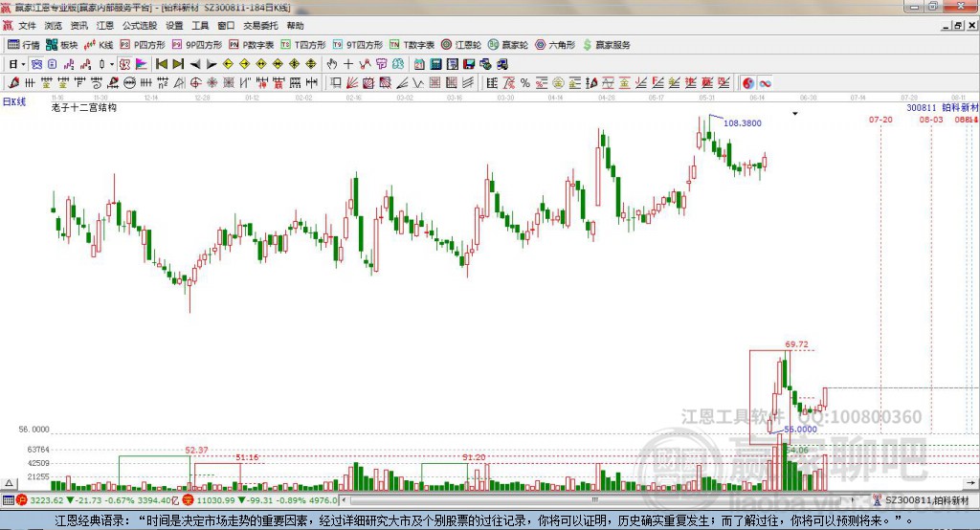Jump to first bar icon

[162, 64]
